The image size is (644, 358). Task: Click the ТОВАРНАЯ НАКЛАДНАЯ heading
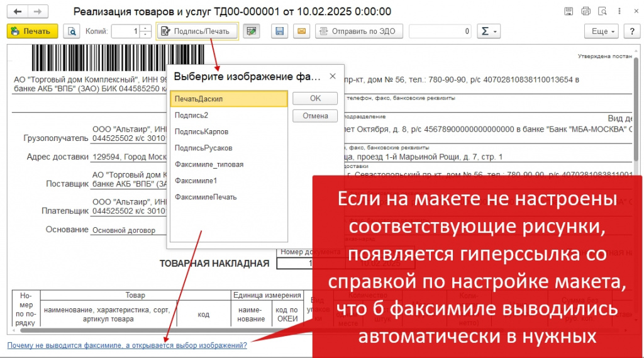point(214,264)
